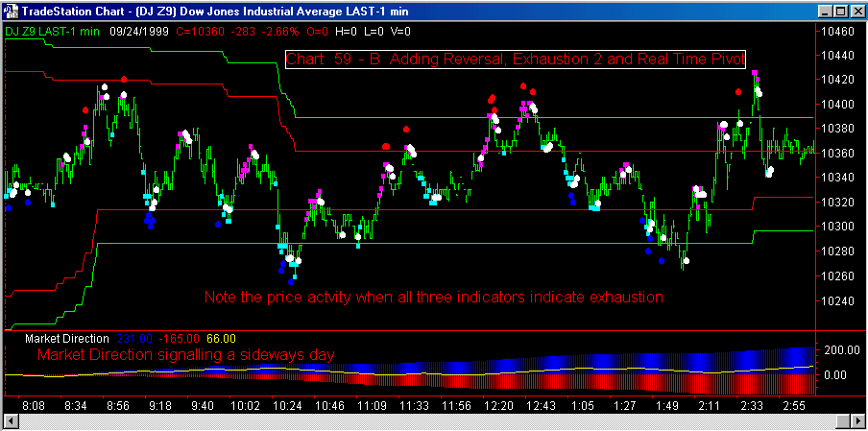
Task: Click the 10:46 time axis label
Action: coord(328,405)
